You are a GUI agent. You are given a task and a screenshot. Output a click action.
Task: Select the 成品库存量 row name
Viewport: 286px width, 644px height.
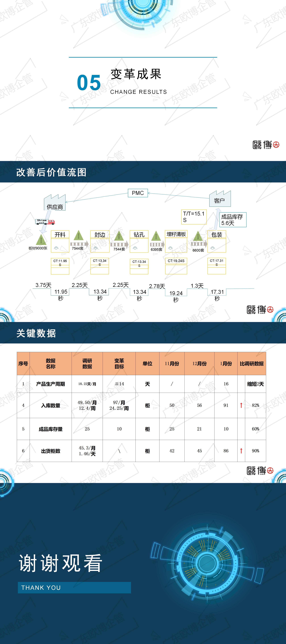tap(51, 429)
